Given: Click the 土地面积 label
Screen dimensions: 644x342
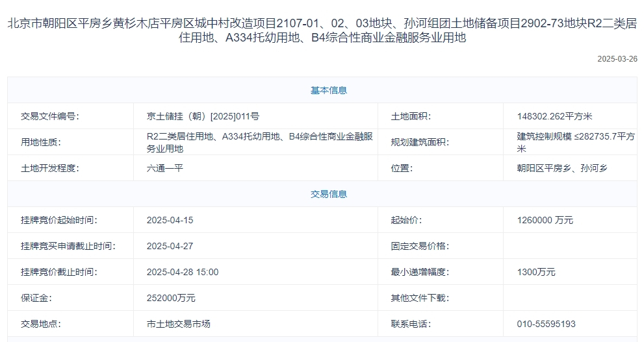Looking at the screenshot, I should [x=411, y=116].
